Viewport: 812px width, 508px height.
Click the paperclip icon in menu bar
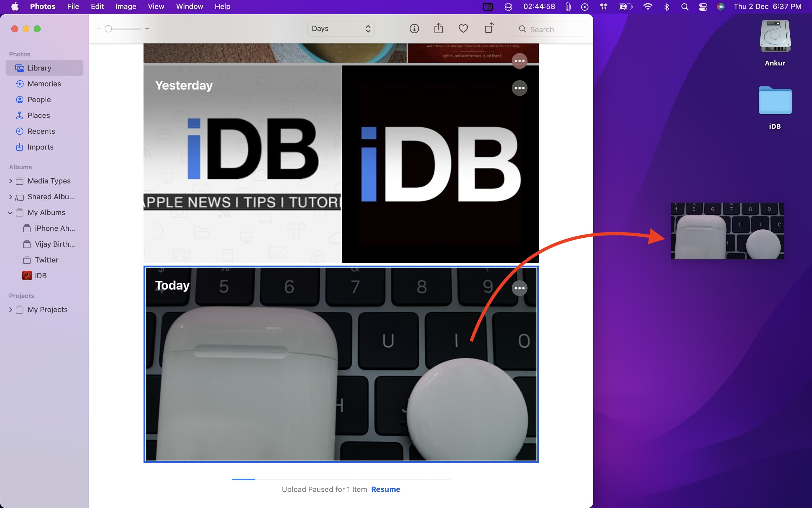[568, 7]
